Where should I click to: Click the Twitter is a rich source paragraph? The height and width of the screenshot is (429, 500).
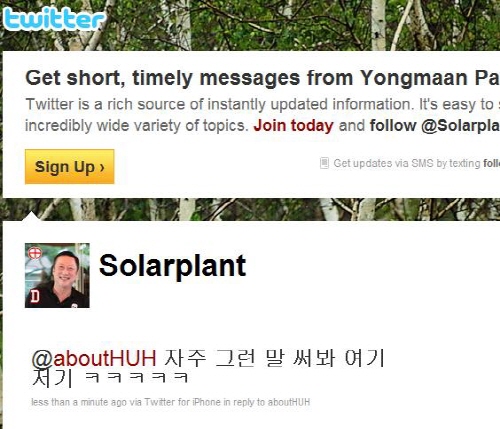pos(263,115)
